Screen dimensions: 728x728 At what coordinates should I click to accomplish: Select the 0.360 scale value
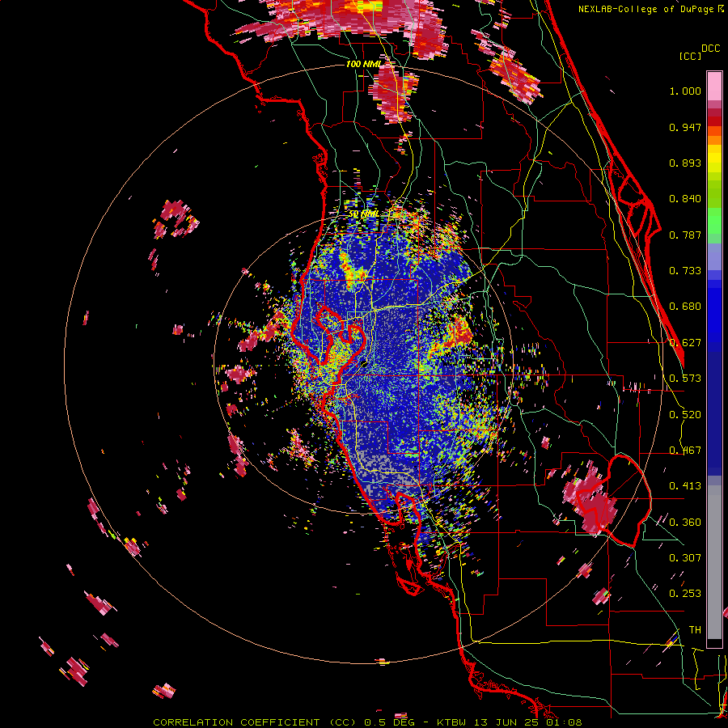pos(685,523)
